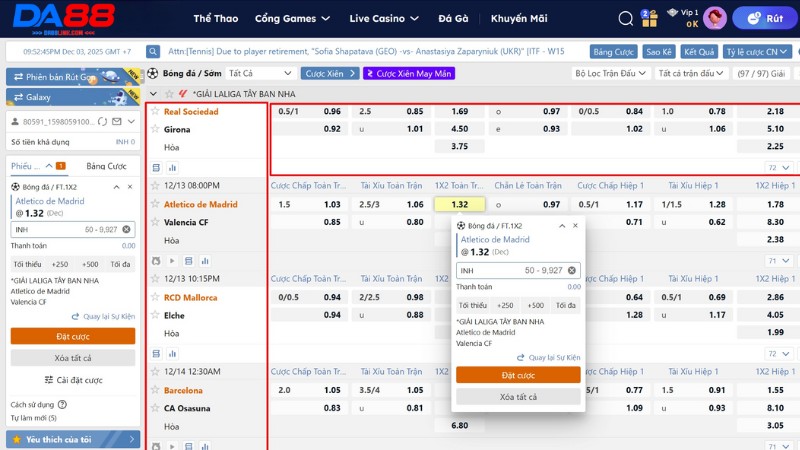
Task: Favorite Girona with its star
Action: 155,129
